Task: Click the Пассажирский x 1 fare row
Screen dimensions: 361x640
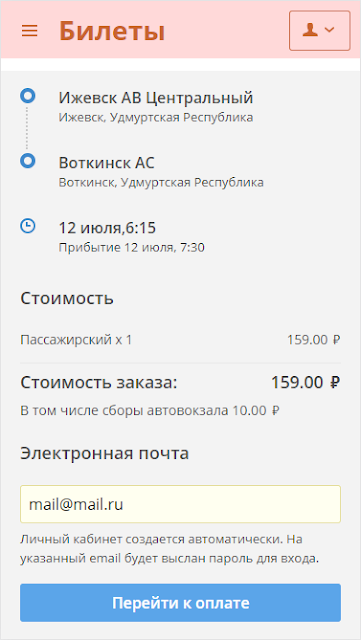Action: pos(180,340)
